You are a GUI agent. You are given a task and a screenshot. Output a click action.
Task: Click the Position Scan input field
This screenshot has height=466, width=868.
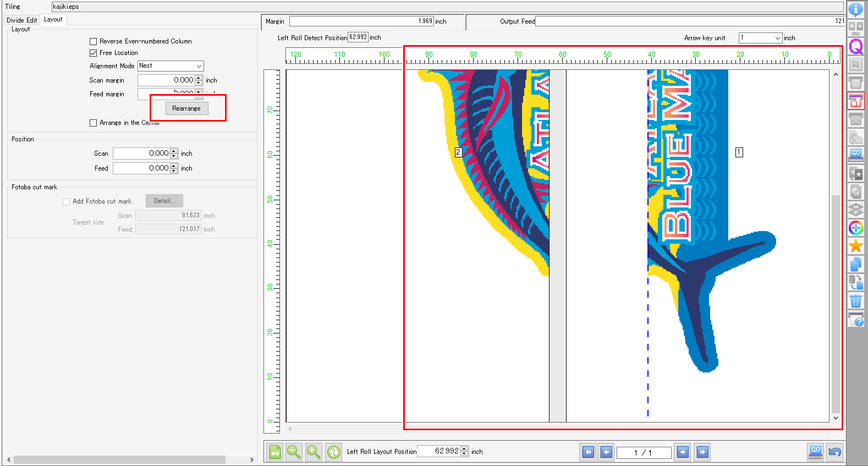141,153
